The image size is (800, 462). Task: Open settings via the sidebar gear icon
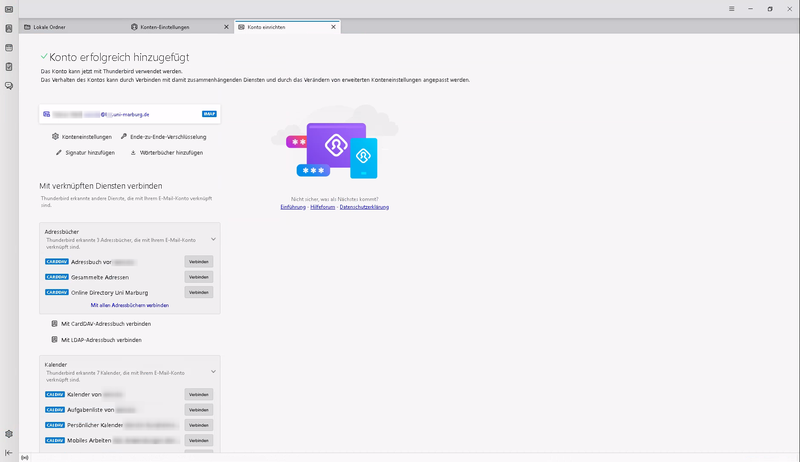(9, 434)
